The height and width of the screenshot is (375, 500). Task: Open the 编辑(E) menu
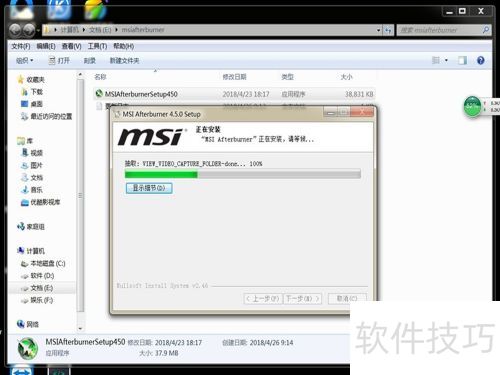coord(46,46)
